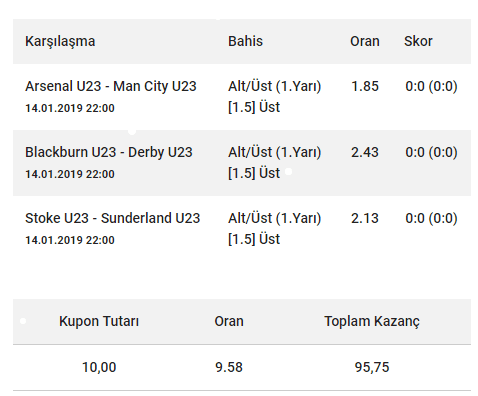Click the 1.85 odds value
Image resolution: width=478 pixels, height=396 pixels.
point(365,86)
